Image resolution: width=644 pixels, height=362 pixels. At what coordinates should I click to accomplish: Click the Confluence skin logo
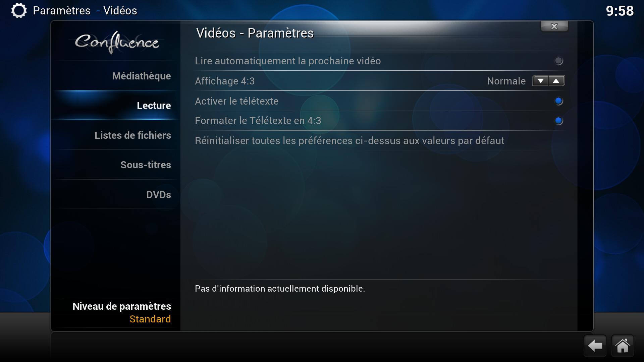tap(117, 42)
